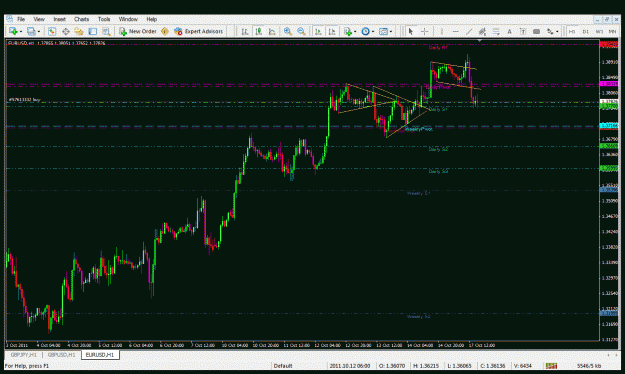This screenshot has width=625, height=374.
Task: Switch timeframe to D1
Action: click(586, 31)
